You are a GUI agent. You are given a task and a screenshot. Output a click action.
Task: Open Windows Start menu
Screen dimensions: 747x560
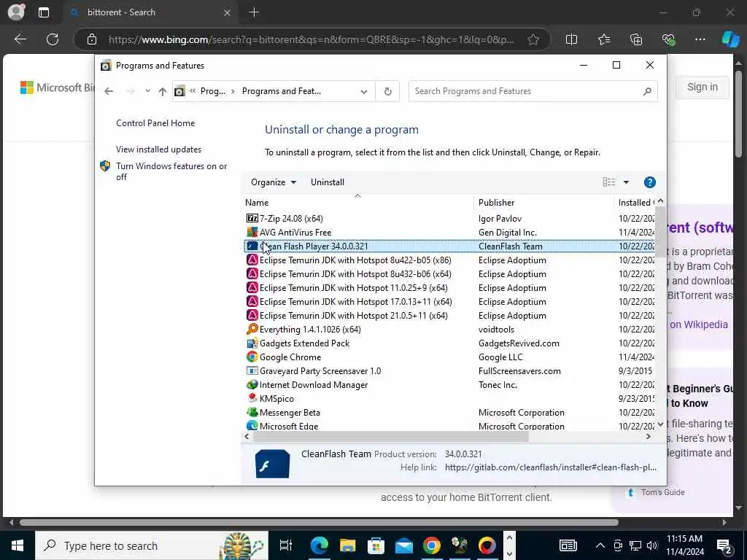point(18,545)
